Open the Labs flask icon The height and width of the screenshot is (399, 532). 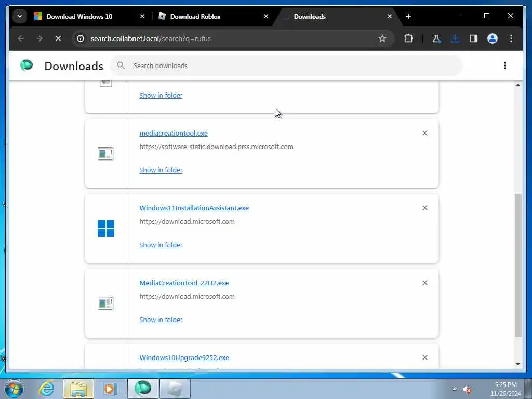point(436,38)
